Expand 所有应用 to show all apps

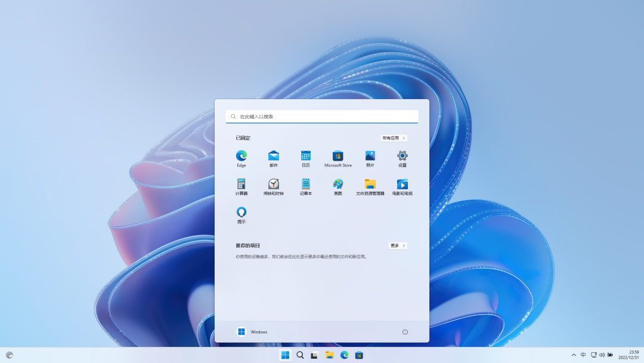(x=394, y=137)
